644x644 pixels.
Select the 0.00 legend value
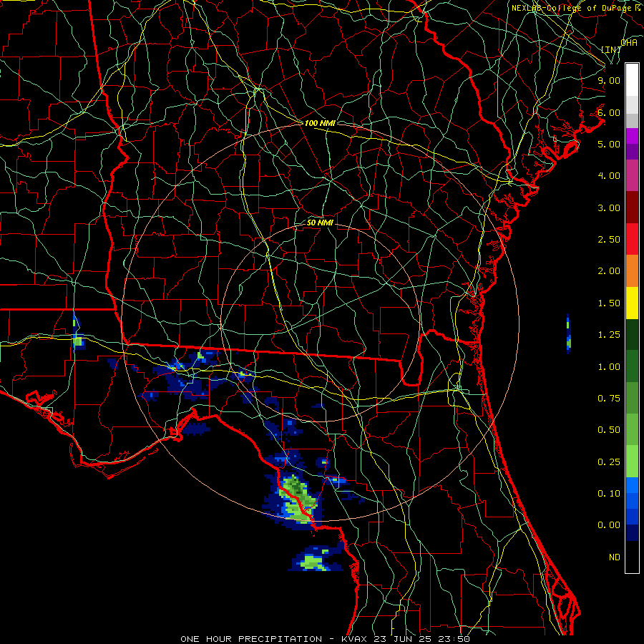[609, 525]
